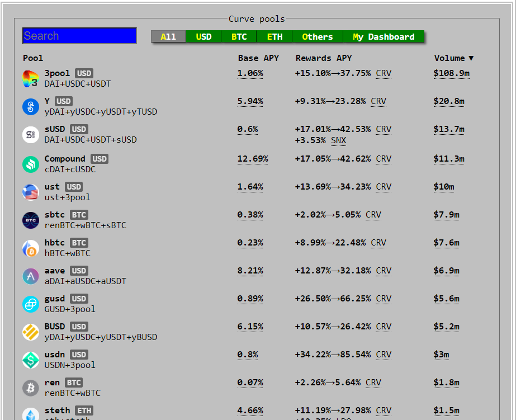Click ren base APY 0.07%
The image size is (516, 420).
pyautogui.click(x=250, y=383)
